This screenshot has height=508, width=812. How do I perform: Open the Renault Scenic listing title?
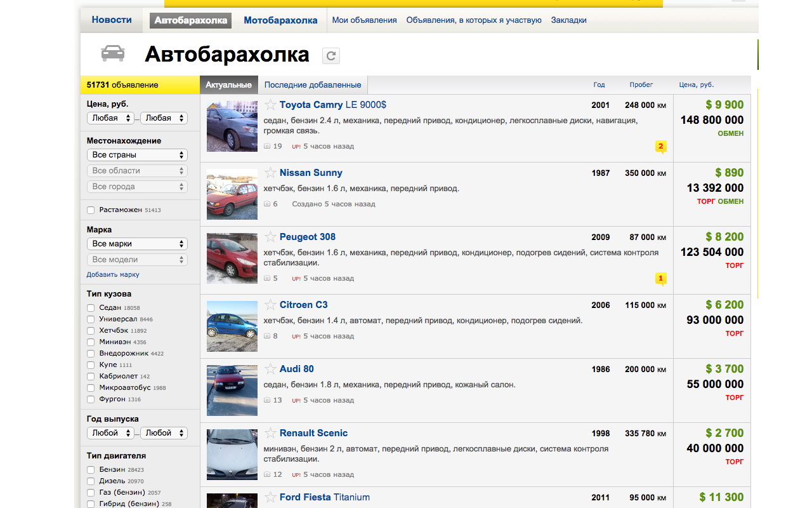click(313, 433)
